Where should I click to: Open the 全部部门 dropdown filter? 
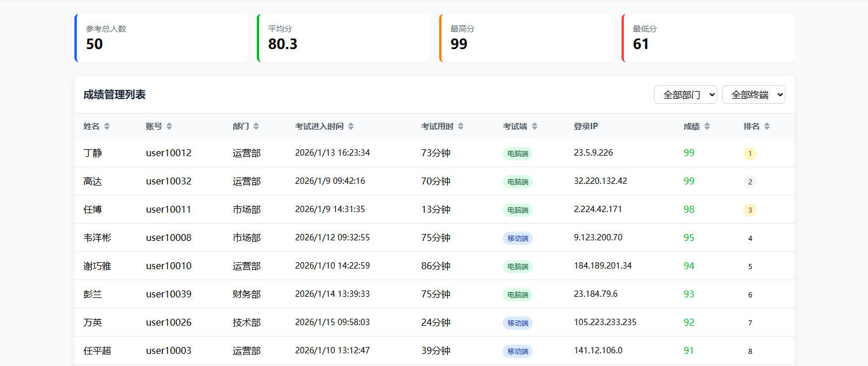click(685, 95)
